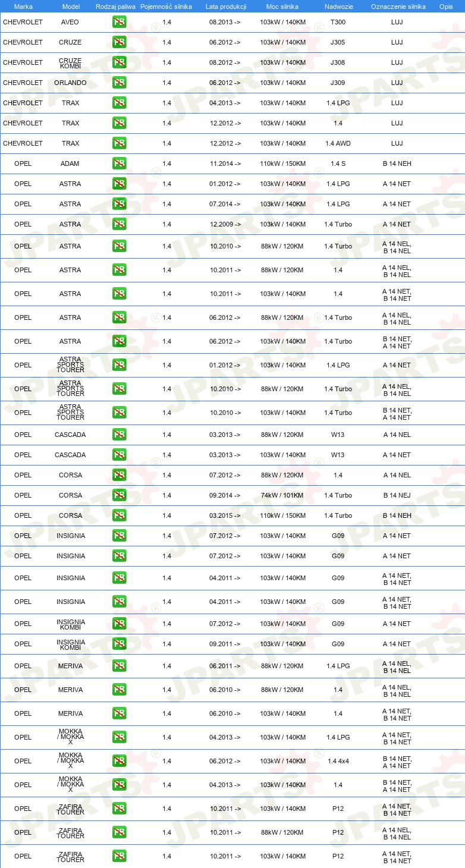Click the fuel type icon for Chevrolet Aveo
This screenshot has height=868, width=465.
pos(119,22)
